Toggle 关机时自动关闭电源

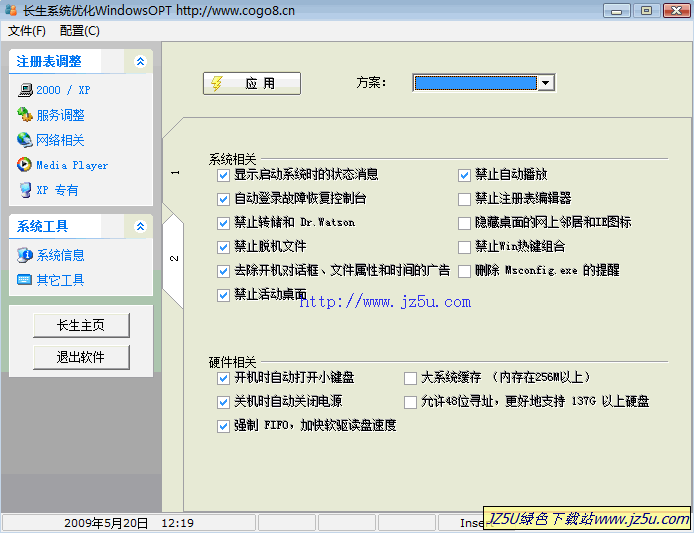[x=223, y=402]
